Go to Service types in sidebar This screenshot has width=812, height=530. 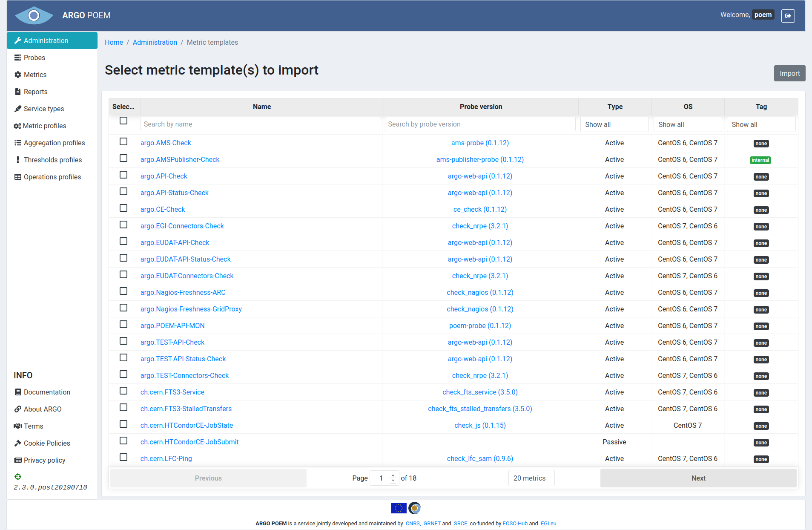click(52, 109)
